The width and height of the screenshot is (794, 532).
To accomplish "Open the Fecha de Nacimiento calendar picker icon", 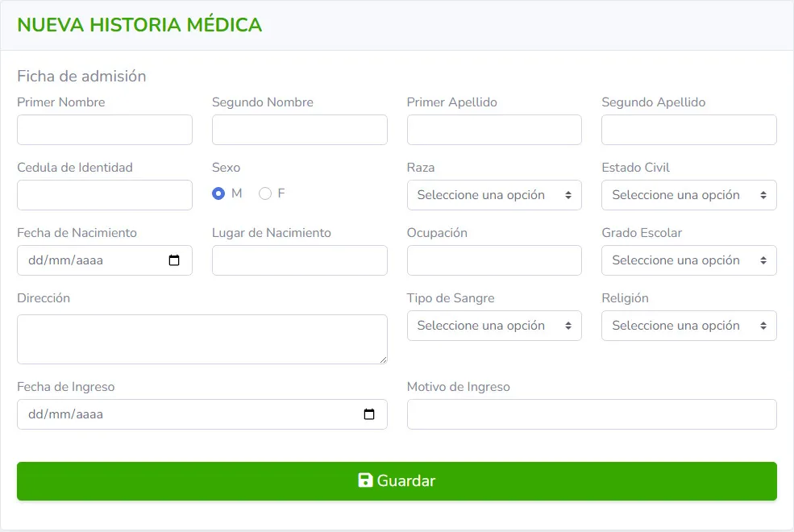I will click(x=174, y=260).
